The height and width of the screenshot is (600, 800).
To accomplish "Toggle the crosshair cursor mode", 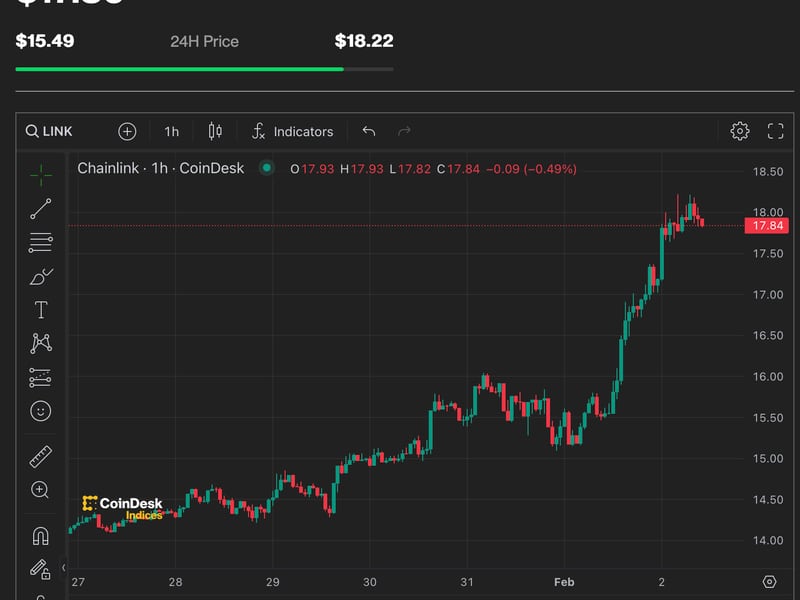I will coord(40,173).
